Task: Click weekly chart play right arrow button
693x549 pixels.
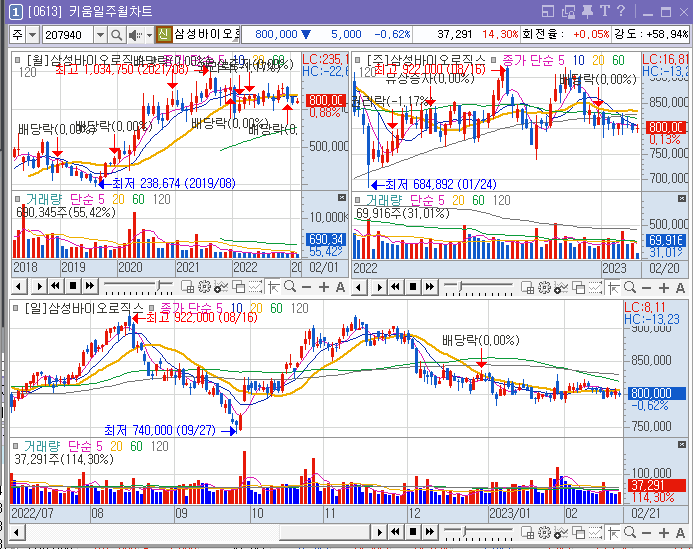Action: pos(379,287)
